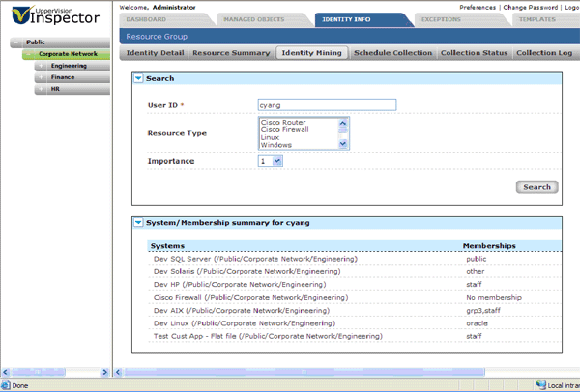
Task: Click the Resource Type list down arrow
Action: click(x=343, y=144)
